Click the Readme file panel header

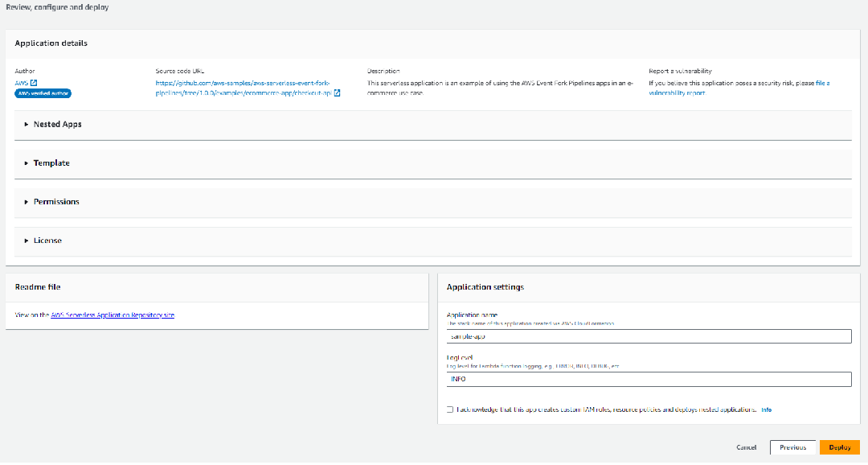pos(38,287)
